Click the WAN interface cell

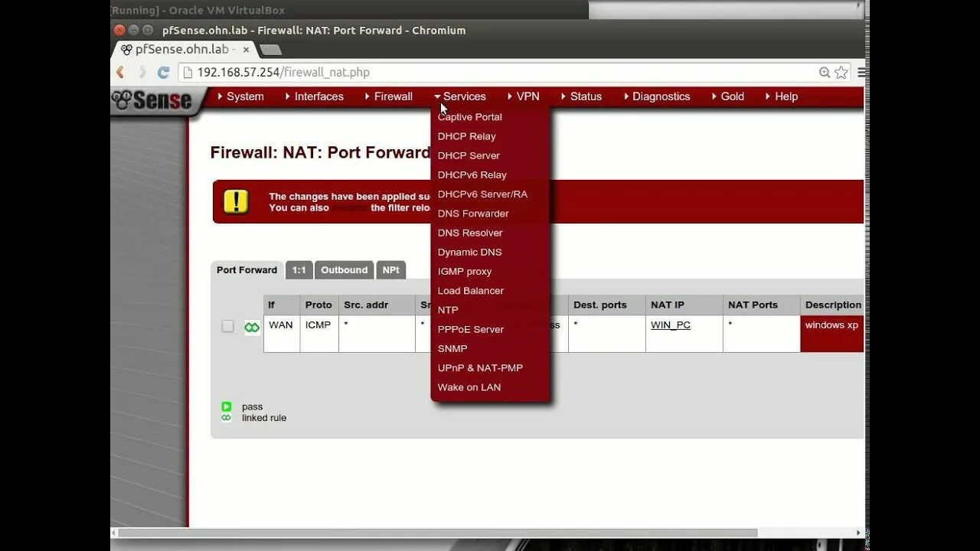click(282, 334)
